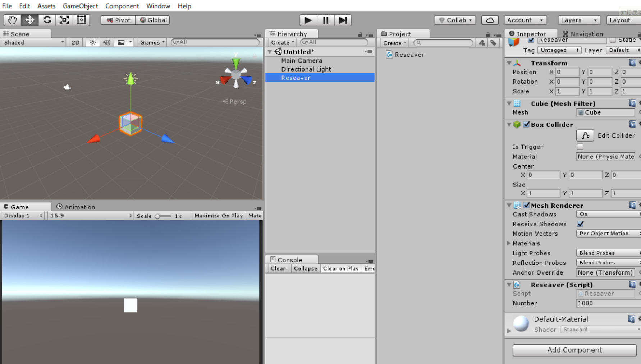Open the 16:9 aspect dropdown

pyautogui.click(x=91, y=216)
